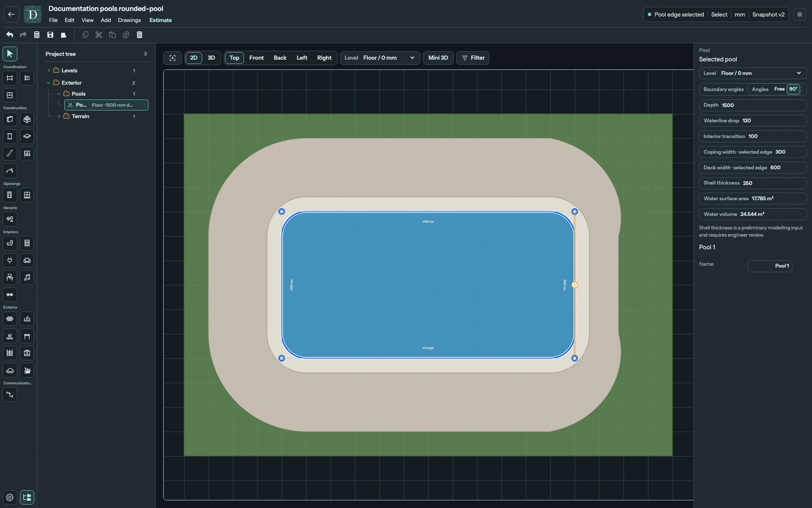Open the viewport Level Floor dropdown
This screenshot has height=508, width=812.
click(x=380, y=58)
